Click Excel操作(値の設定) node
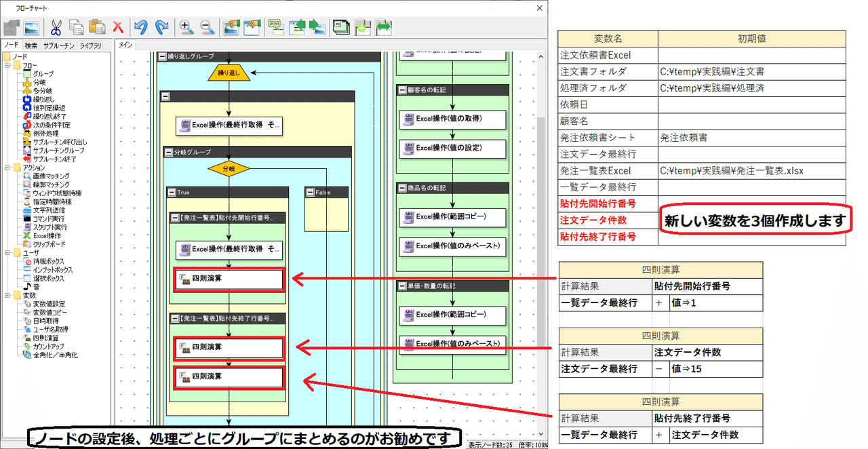 coord(452,148)
